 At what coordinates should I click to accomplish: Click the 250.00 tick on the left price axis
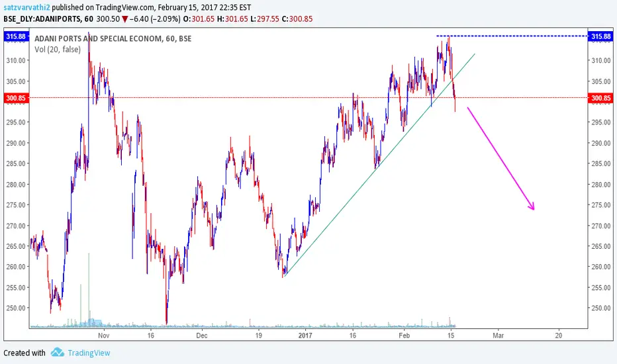click(16, 308)
